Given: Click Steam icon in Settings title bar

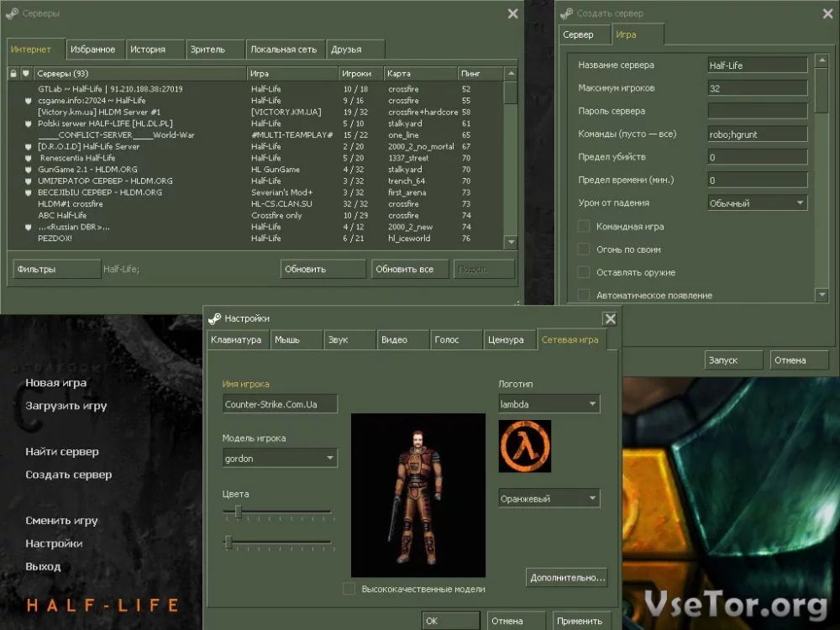Looking at the screenshot, I should coord(215,318).
